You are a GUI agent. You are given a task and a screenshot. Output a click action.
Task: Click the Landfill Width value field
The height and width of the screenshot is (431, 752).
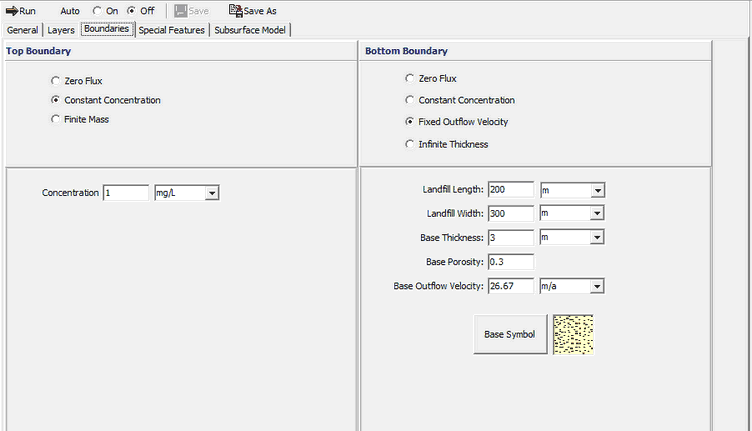tap(510, 214)
